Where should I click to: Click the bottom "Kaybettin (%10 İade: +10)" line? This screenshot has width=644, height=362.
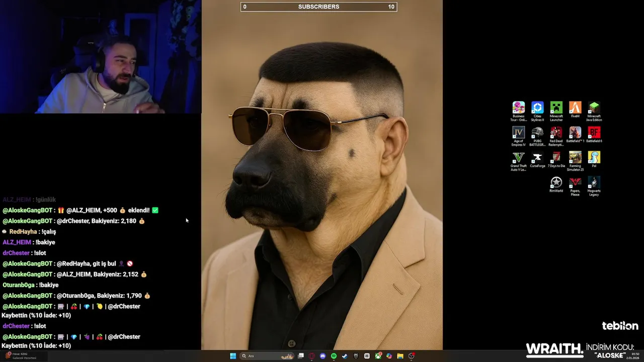pos(36,346)
